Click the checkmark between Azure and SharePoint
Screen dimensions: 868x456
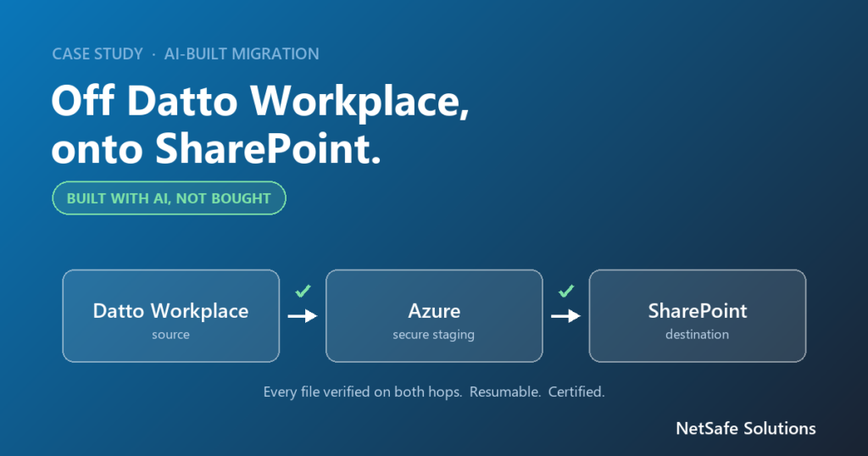[x=566, y=291]
